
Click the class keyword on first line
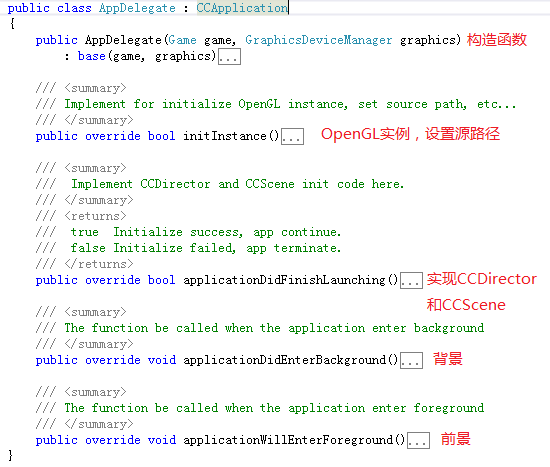coord(74,8)
